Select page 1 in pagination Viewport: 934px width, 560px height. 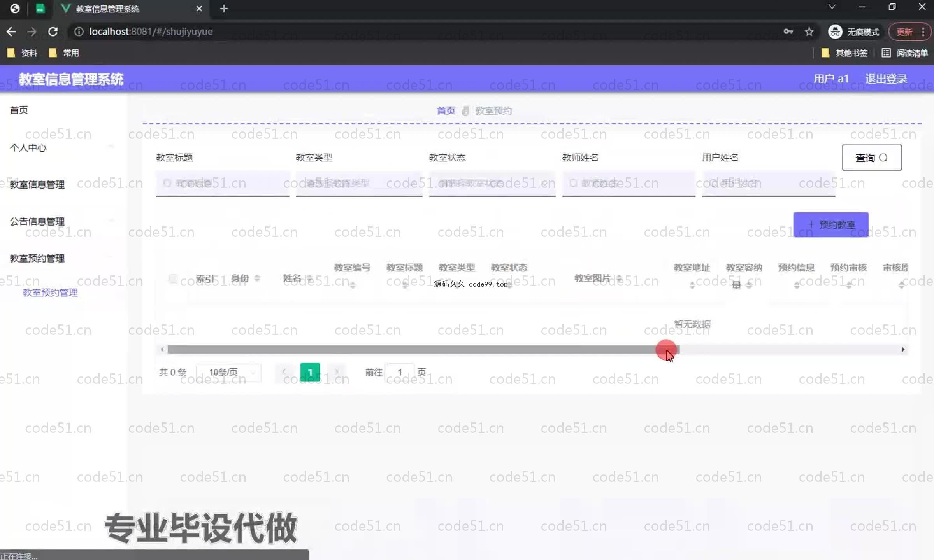tap(310, 372)
